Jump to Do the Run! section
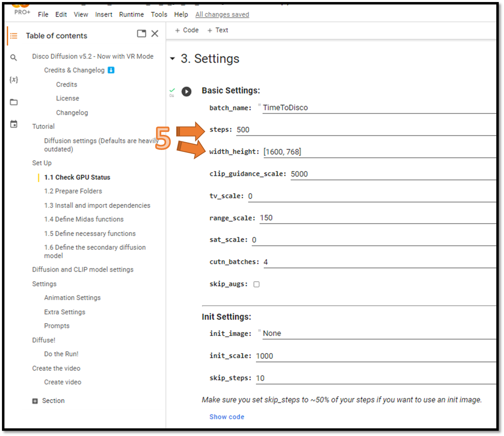Image resolution: width=504 pixels, height=436 pixels. (x=61, y=354)
